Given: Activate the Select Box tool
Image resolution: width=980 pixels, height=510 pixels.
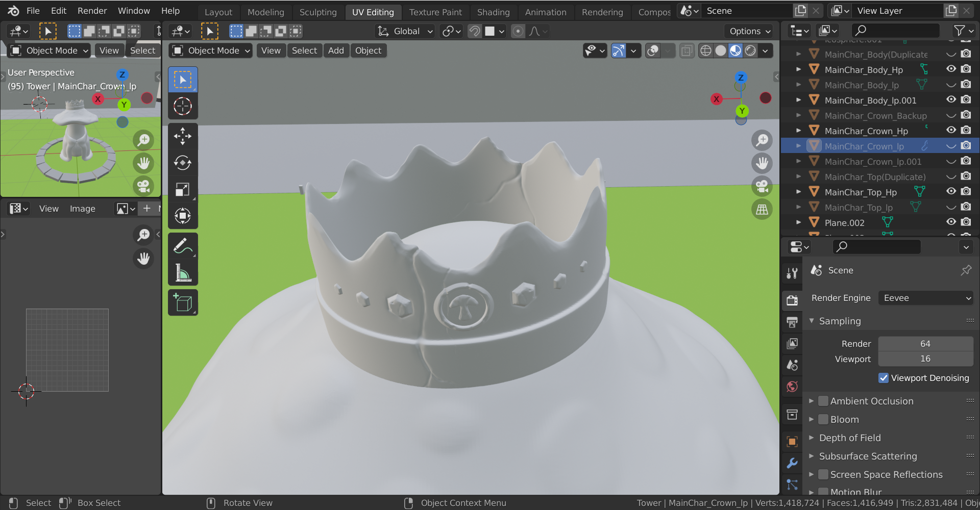Looking at the screenshot, I should point(183,80).
